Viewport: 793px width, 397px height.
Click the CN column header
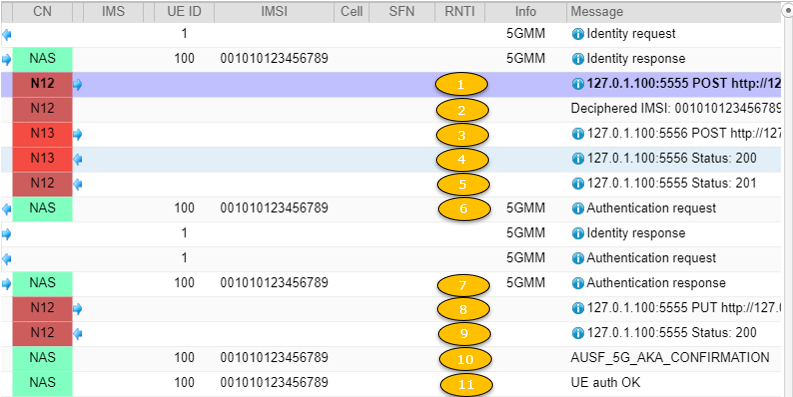42,11
